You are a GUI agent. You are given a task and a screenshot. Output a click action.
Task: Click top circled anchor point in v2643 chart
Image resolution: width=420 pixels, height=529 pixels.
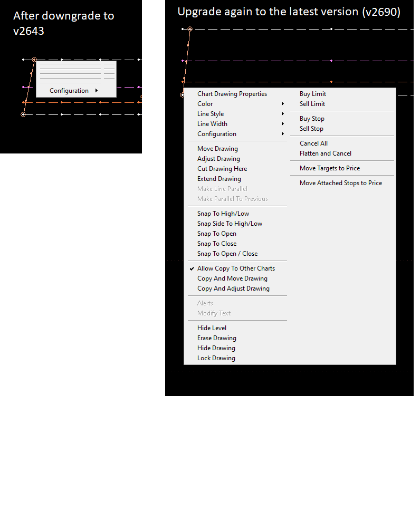(34, 60)
